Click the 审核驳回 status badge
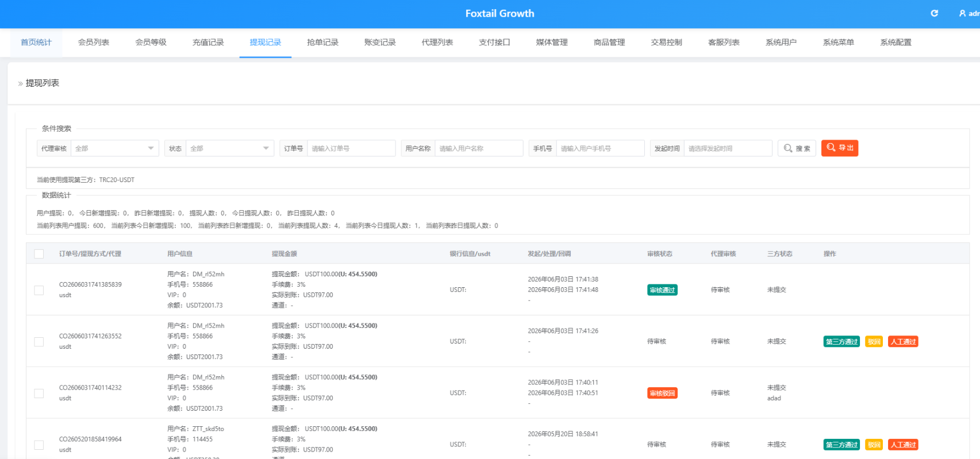The width and height of the screenshot is (980, 459). point(662,394)
